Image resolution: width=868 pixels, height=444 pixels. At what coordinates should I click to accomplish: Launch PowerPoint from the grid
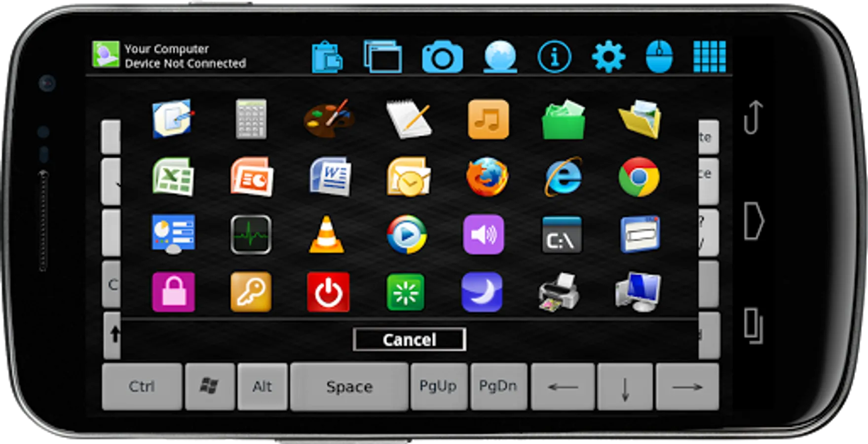252,176
